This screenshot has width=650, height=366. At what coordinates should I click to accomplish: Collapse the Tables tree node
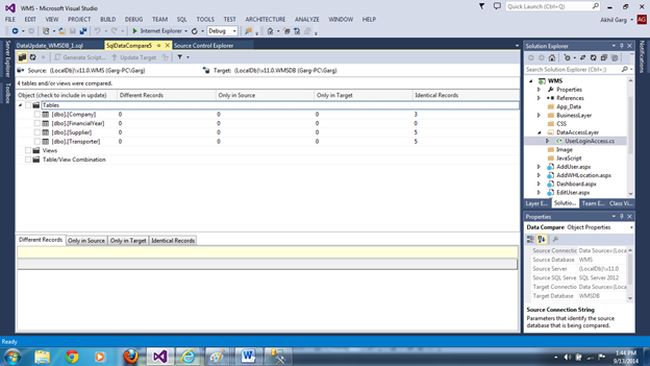20,105
